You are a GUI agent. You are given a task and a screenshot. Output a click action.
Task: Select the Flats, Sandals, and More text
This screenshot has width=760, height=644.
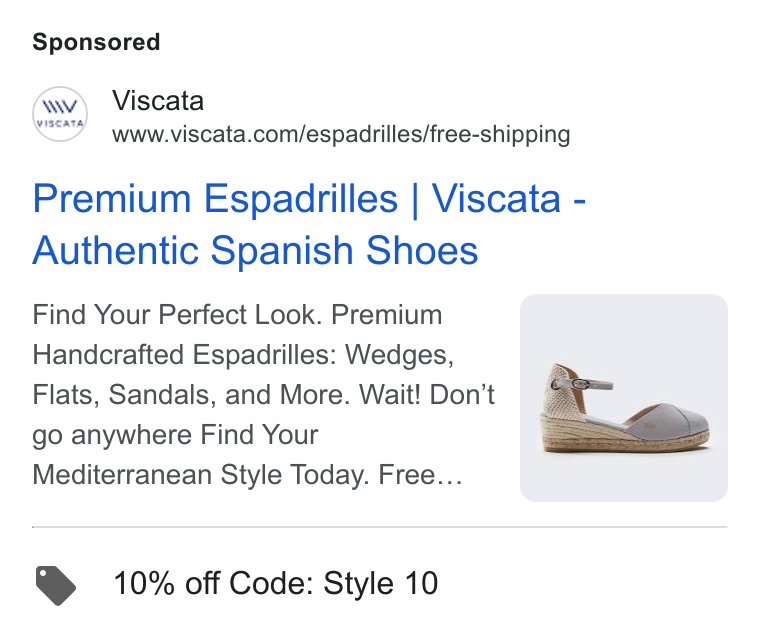click(191, 394)
